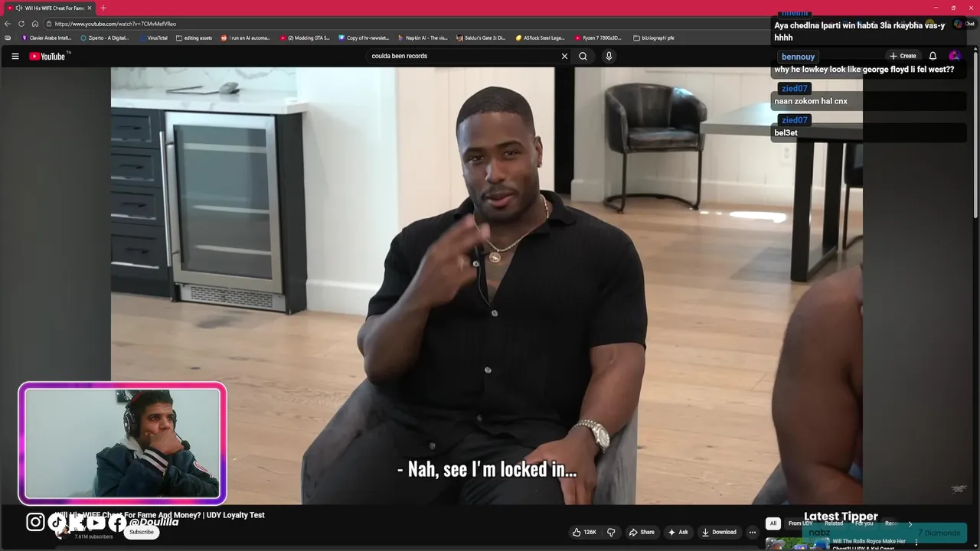Image resolution: width=980 pixels, height=551 pixels.
Task: Click the Instagram icon in the overlay
Action: [x=35, y=522]
